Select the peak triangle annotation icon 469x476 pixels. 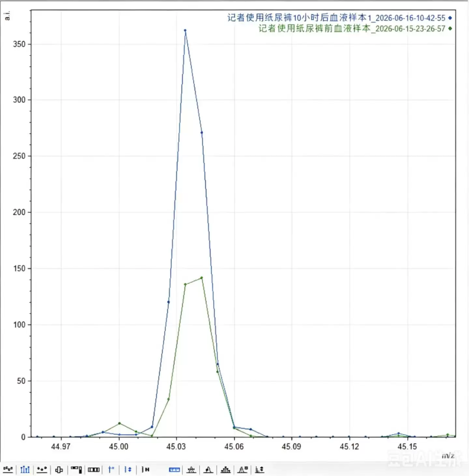click(x=191, y=469)
